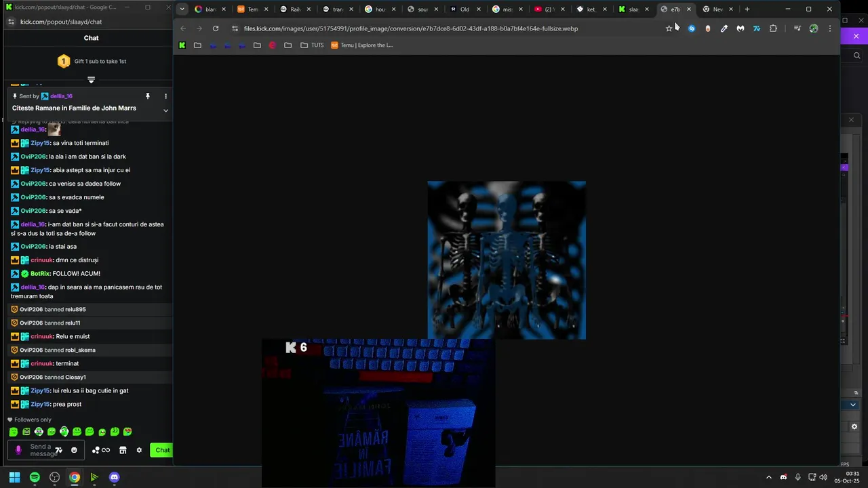
Task: Open Windows Start menu
Action: 14,477
